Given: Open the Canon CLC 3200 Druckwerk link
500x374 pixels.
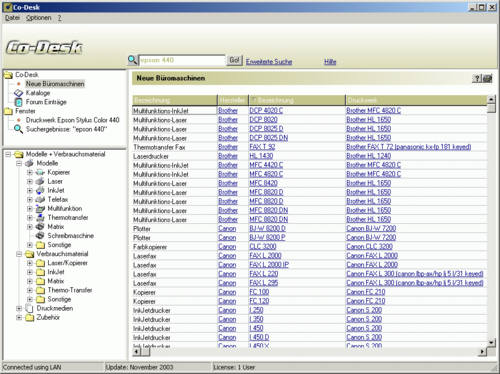Looking at the screenshot, I should pos(369,247).
